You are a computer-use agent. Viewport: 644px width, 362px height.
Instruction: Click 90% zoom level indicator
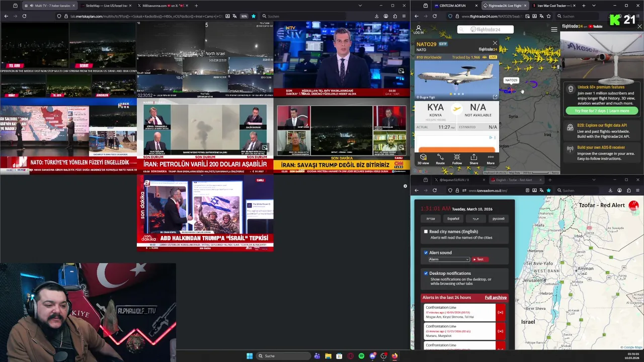coord(244,16)
